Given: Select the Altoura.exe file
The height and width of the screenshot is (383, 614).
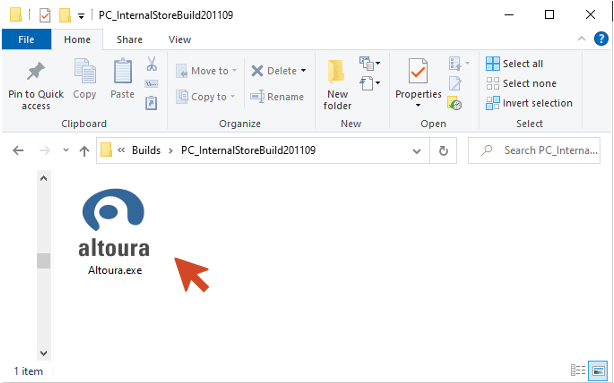Looking at the screenshot, I should point(114,232).
